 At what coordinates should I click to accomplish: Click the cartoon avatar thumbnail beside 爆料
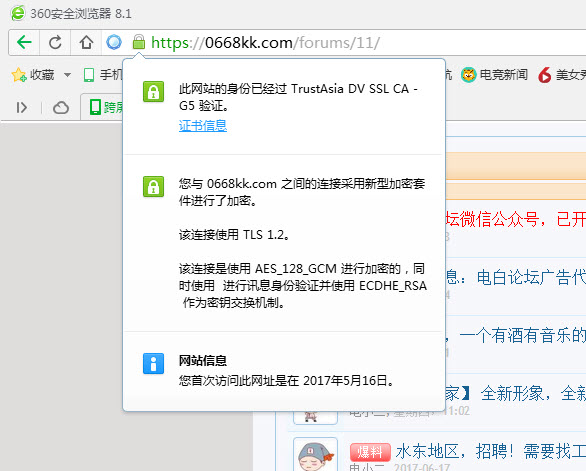point(315,455)
